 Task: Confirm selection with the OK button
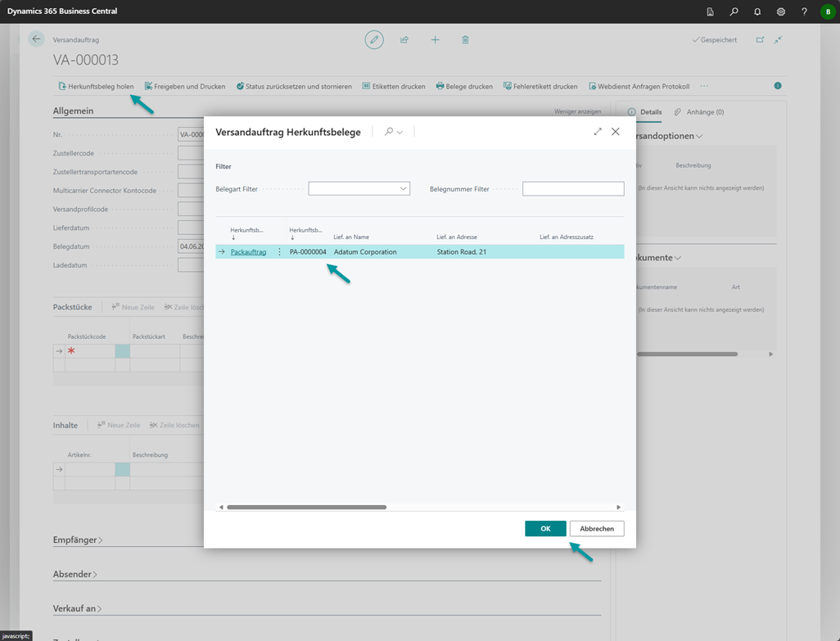pyautogui.click(x=545, y=529)
